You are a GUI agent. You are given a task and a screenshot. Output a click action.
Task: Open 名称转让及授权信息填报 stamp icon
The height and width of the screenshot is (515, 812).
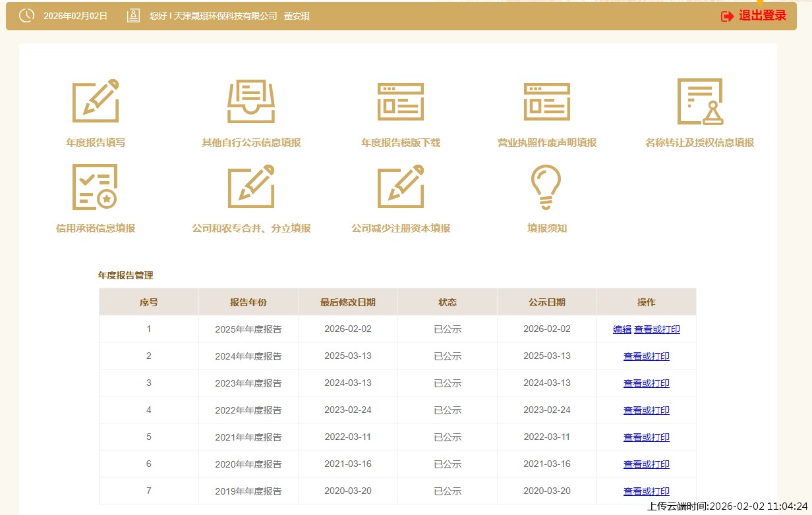click(699, 101)
